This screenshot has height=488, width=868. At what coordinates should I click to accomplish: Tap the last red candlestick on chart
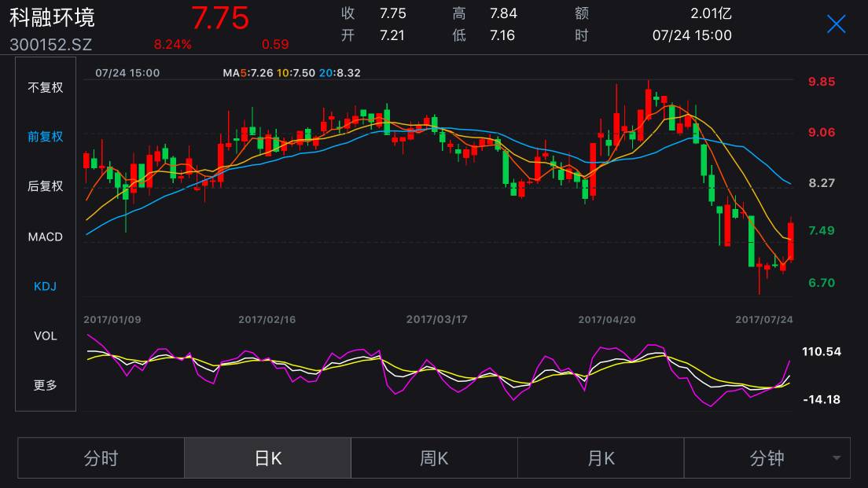[x=790, y=241]
